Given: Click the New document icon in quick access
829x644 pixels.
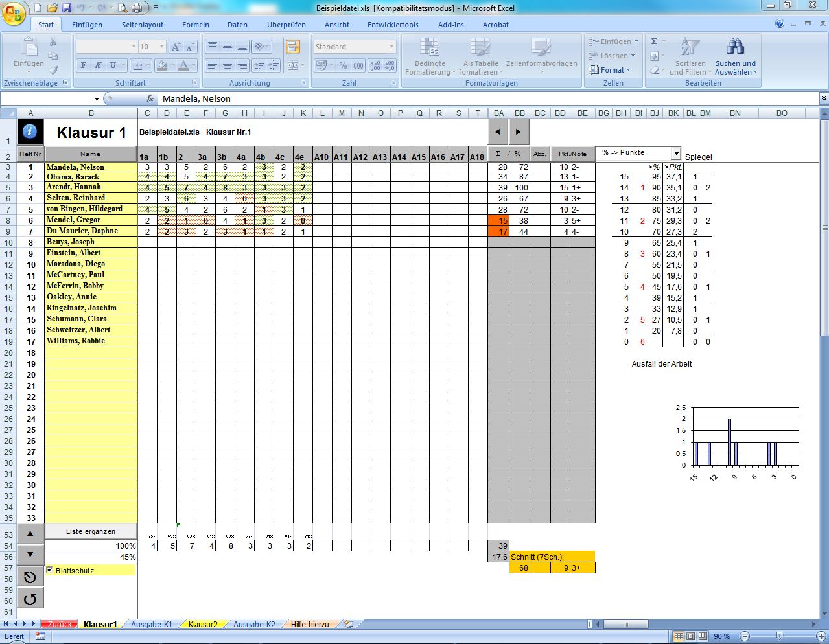Looking at the screenshot, I should pyautogui.click(x=38, y=8).
